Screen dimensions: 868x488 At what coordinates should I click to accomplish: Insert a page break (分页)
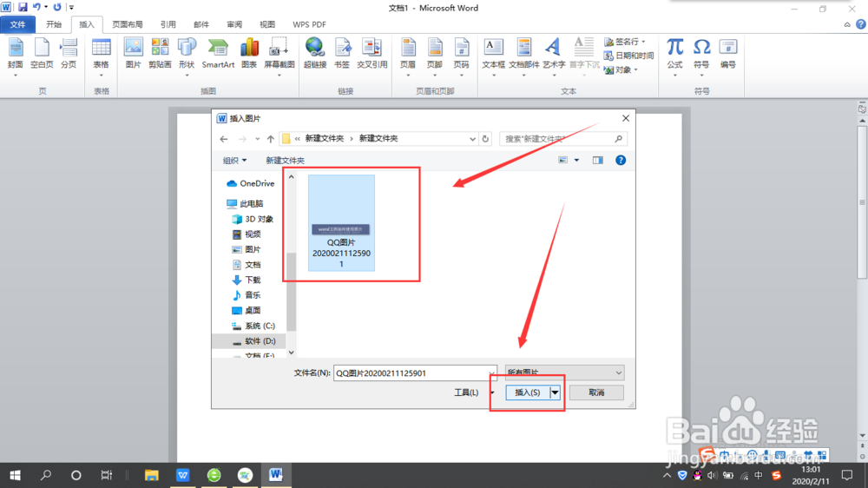click(69, 54)
